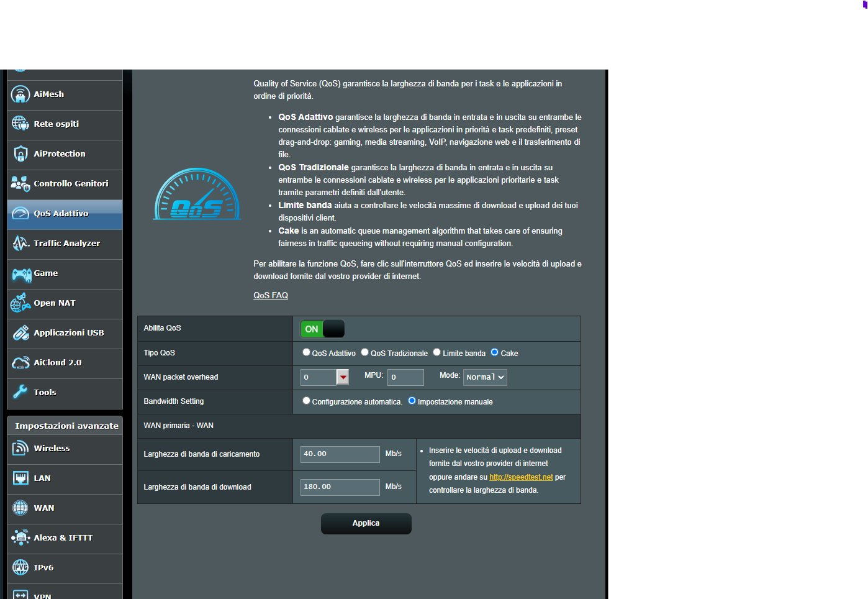Image resolution: width=868 pixels, height=599 pixels.
Task: Pick the Cake QoS type radio
Action: tap(495, 352)
